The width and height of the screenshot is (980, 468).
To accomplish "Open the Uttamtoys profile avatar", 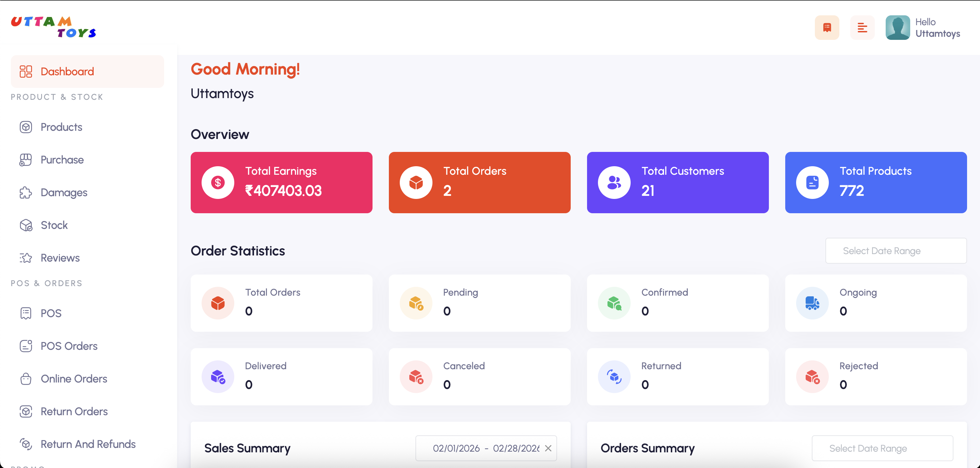I will pos(898,27).
